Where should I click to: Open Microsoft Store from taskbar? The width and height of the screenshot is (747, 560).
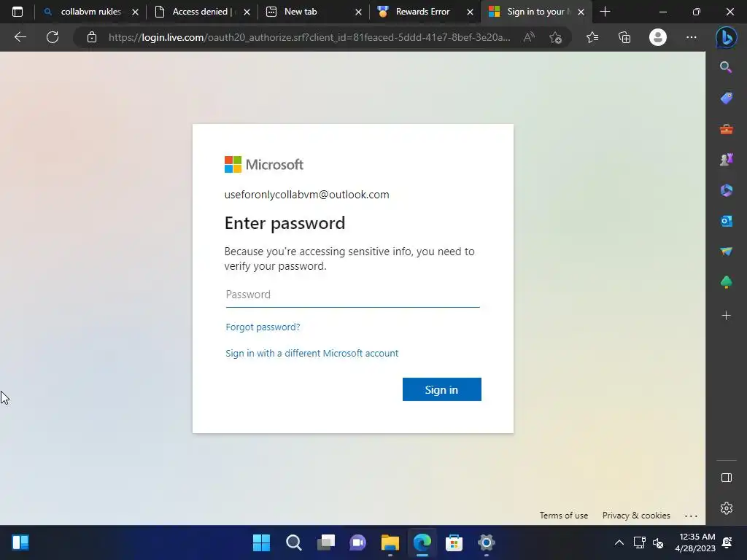454,542
